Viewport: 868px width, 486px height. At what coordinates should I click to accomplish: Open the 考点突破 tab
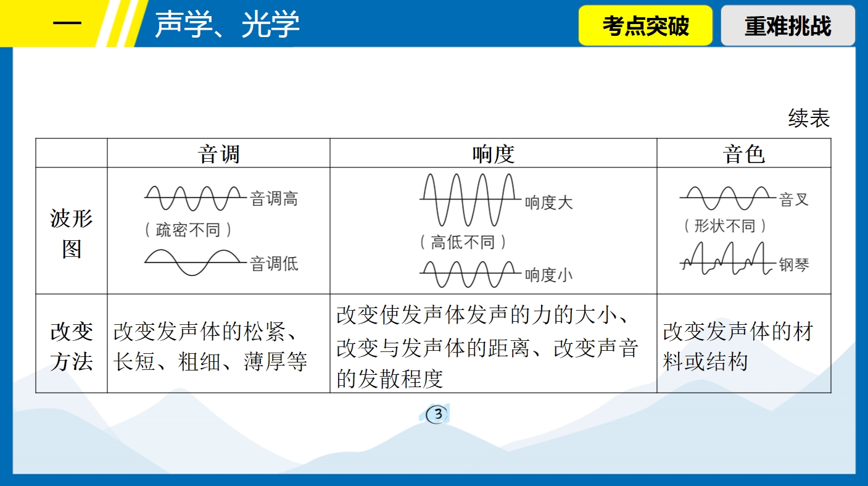pyautogui.click(x=645, y=26)
